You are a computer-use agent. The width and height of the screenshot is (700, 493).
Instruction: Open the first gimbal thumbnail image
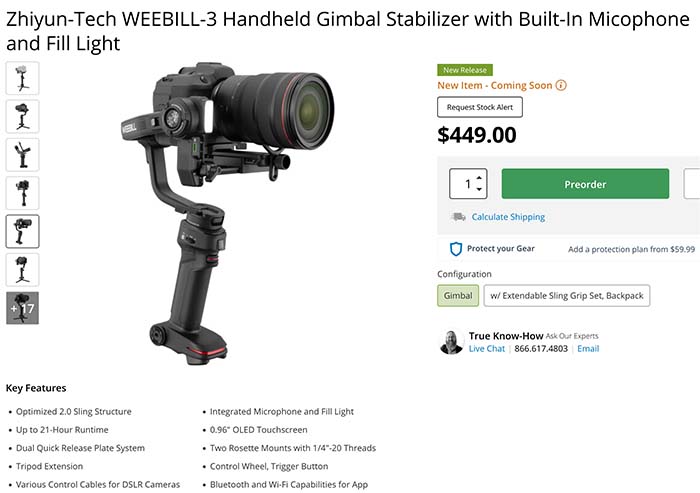22,79
